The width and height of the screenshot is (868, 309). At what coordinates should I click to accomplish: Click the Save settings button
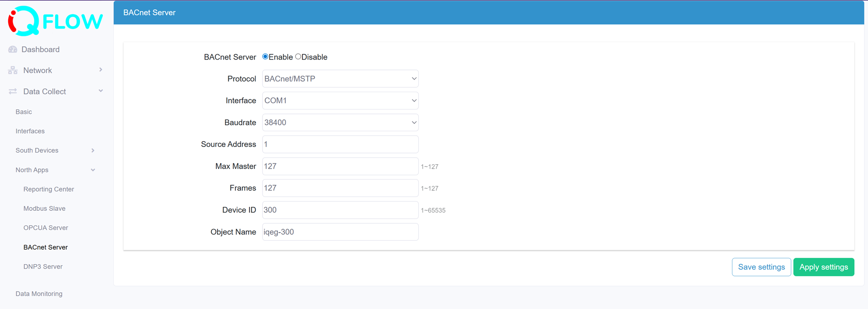click(761, 267)
